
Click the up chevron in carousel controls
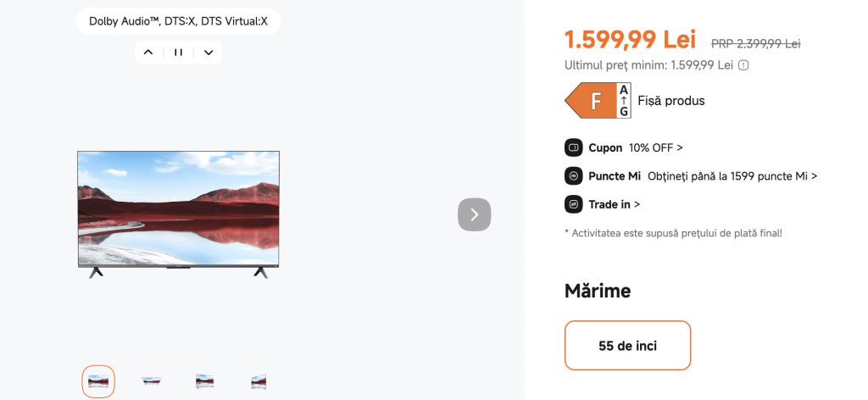(148, 53)
